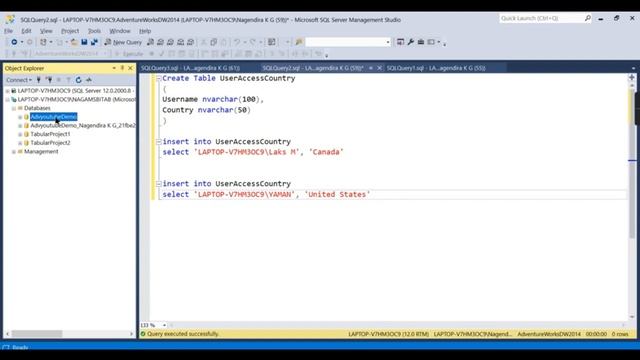The width and height of the screenshot is (640, 360).
Task: Open the Edit menu
Action: [x=26, y=31]
